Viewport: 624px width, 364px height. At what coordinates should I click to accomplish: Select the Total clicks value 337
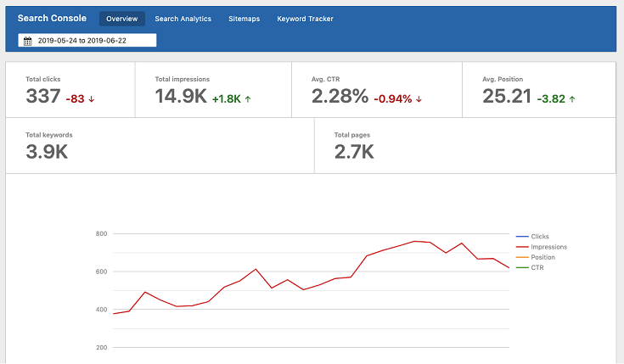click(x=43, y=96)
